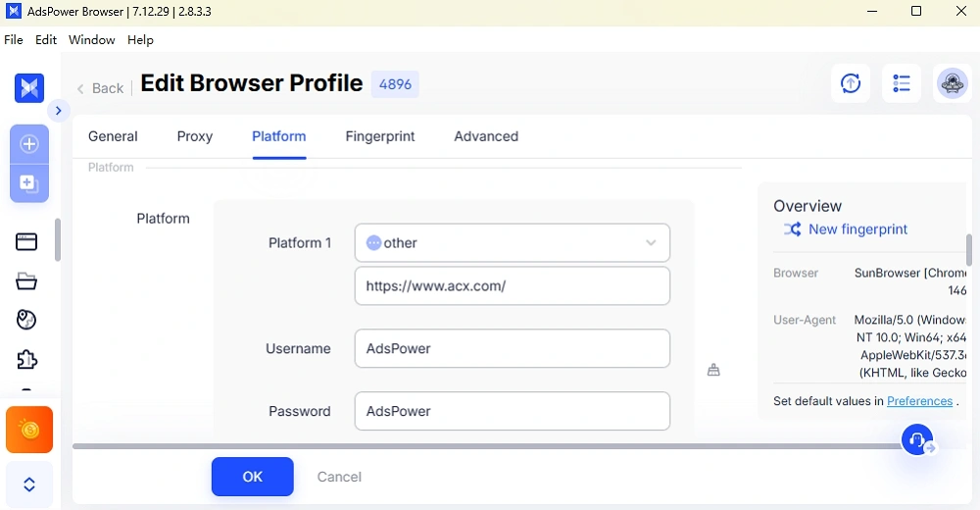The height and width of the screenshot is (510, 980).
Task: Switch to the Proxy tab
Action: pos(194,136)
